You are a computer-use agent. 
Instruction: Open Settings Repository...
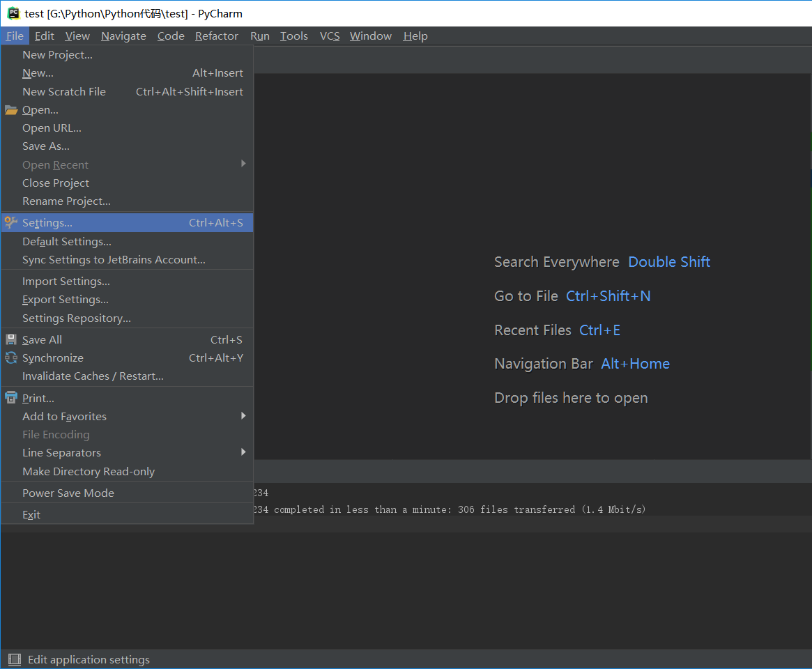click(x=128, y=318)
